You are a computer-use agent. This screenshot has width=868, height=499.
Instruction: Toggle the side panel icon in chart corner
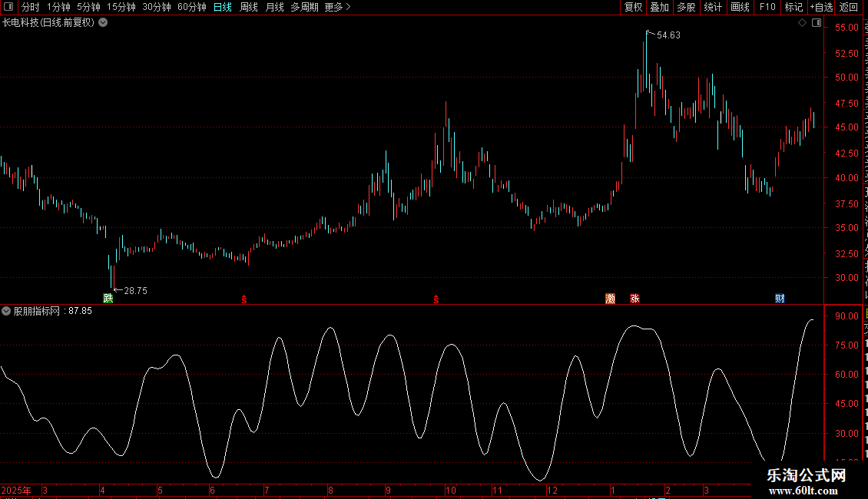coord(817,23)
